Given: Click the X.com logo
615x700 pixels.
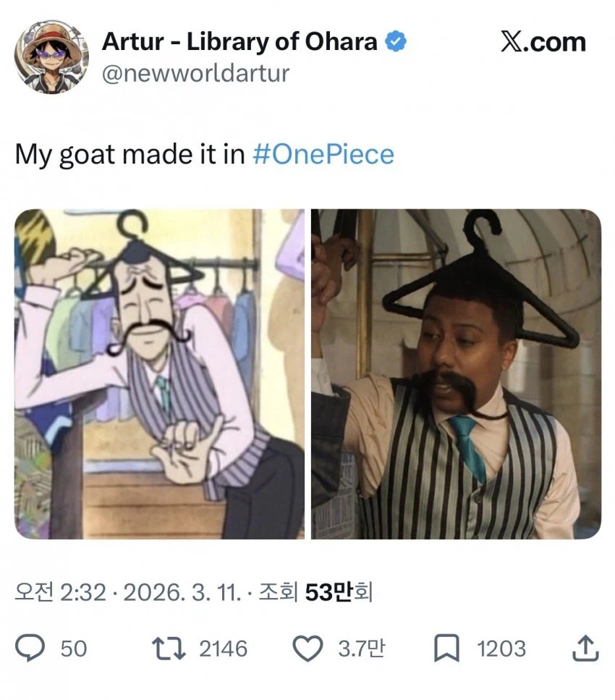Looking at the screenshot, I should (x=543, y=42).
